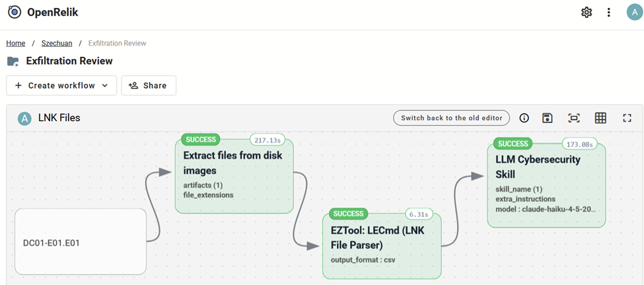The height and width of the screenshot is (285, 644).
Task: Click the plus icon in Create workflow
Action: 18,85
